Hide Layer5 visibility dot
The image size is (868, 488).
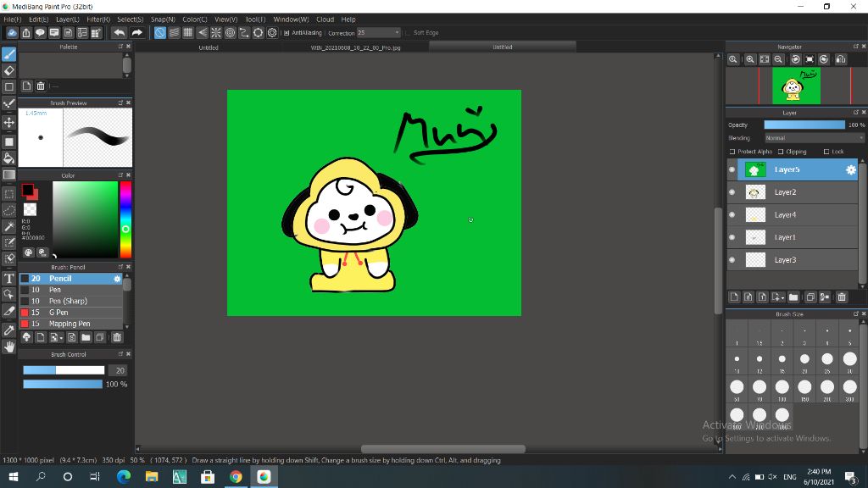(732, 169)
